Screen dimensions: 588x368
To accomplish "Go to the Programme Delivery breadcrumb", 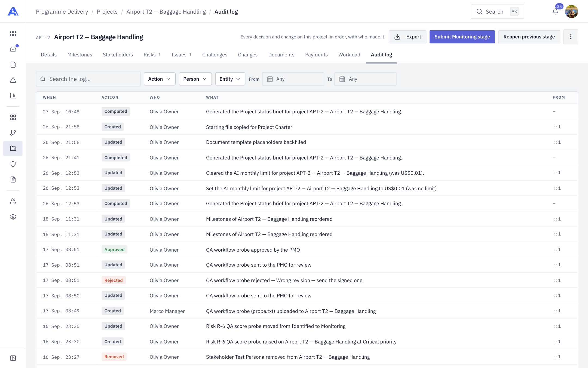I will coord(62,12).
